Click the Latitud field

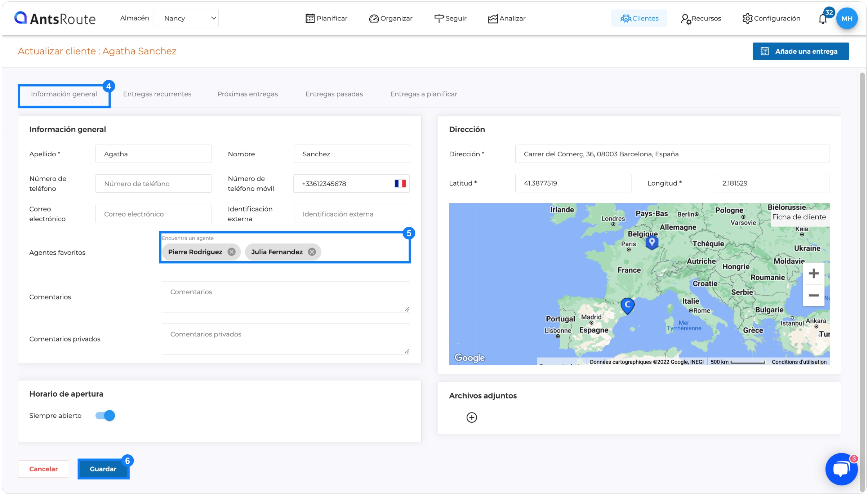pos(573,183)
